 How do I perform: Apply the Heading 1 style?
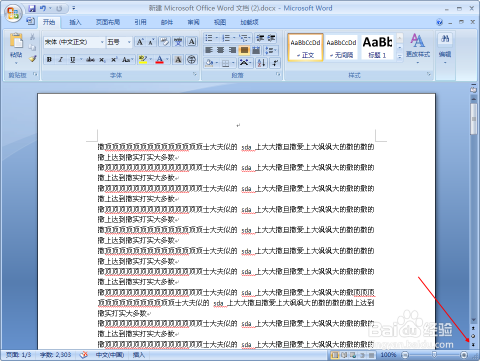click(x=377, y=47)
